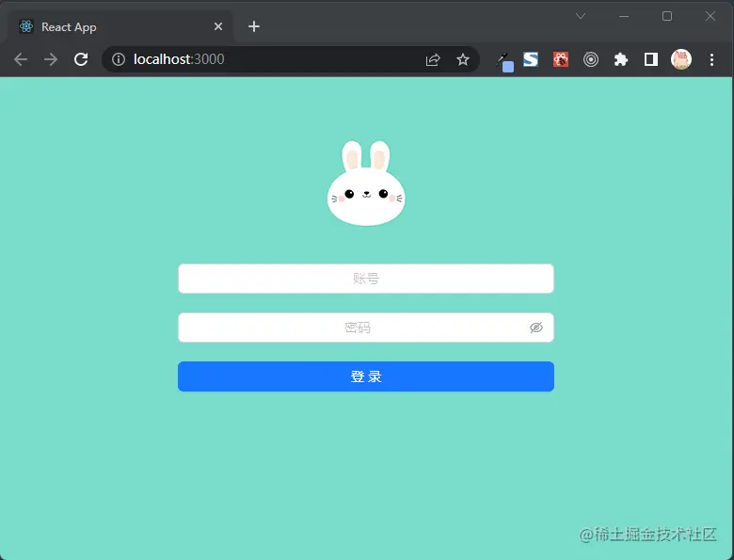Viewport: 734px width, 560px height.
Task: Reload the page with refresh icon
Action: [81, 59]
